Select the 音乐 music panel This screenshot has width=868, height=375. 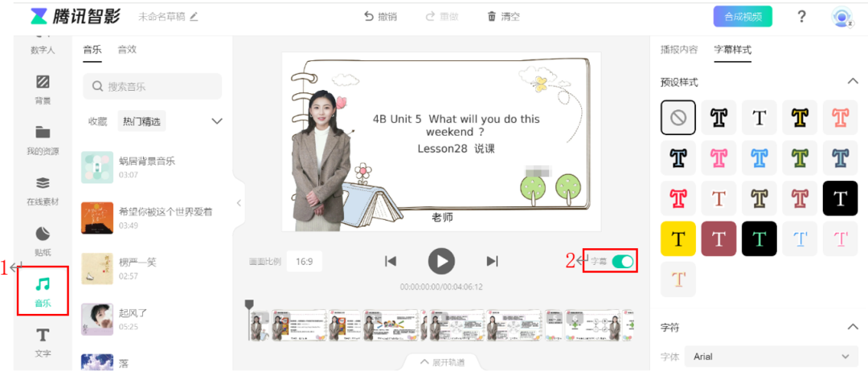[43, 291]
